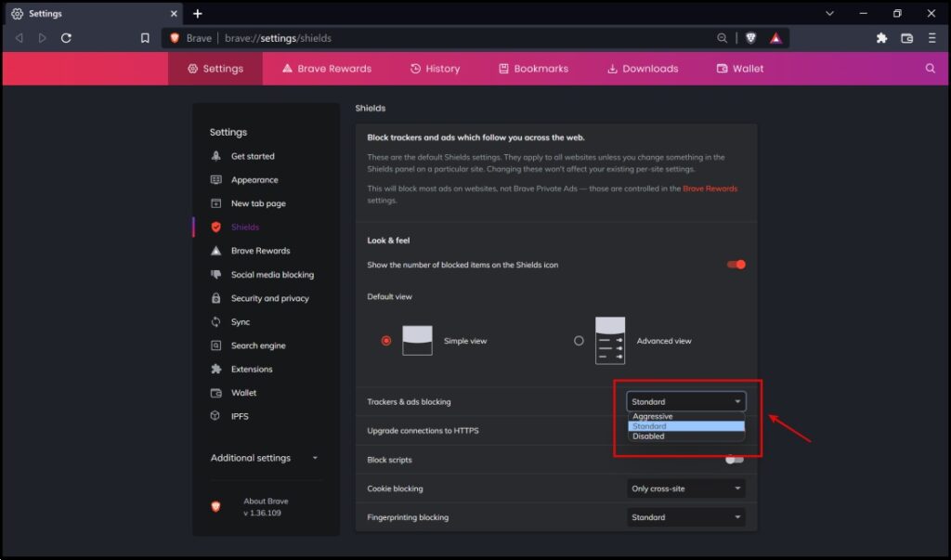Screen dimensions: 951x560
Task: Switch to the Settings top tab
Action: tap(215, 69)
